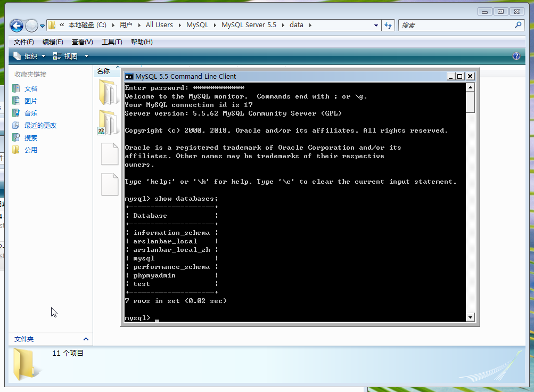534x392 pixels.
Task: Expand arrow after 用户 breadcrumb
Action: pyautogui.click(x=139, y=25)
